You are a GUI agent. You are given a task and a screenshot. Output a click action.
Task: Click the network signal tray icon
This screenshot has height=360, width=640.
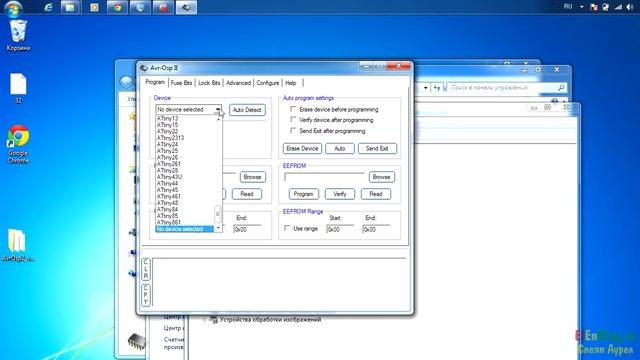[618, 7]
